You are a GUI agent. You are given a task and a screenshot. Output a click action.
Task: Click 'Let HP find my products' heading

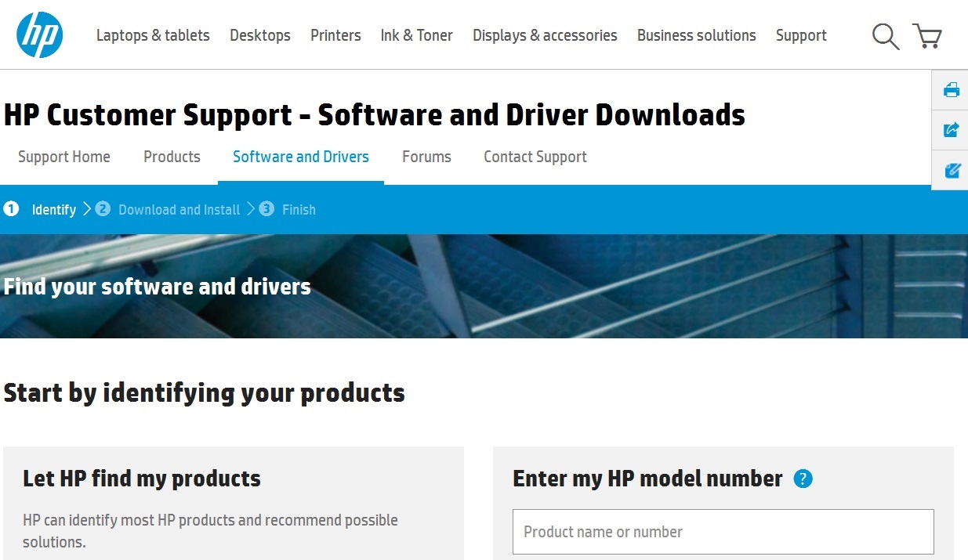(x=142, y=478)
